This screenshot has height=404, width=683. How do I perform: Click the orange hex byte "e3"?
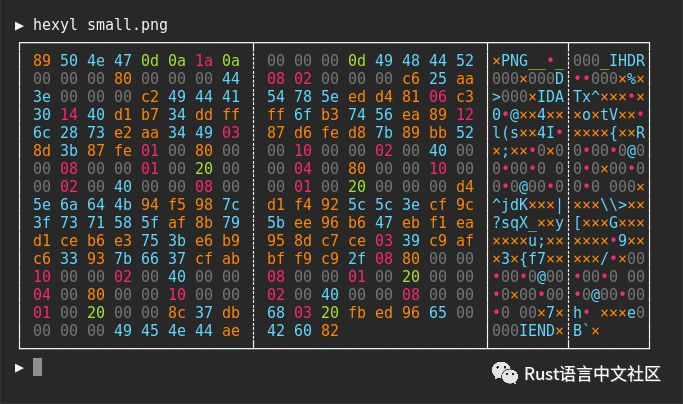[x=123, y=241]
